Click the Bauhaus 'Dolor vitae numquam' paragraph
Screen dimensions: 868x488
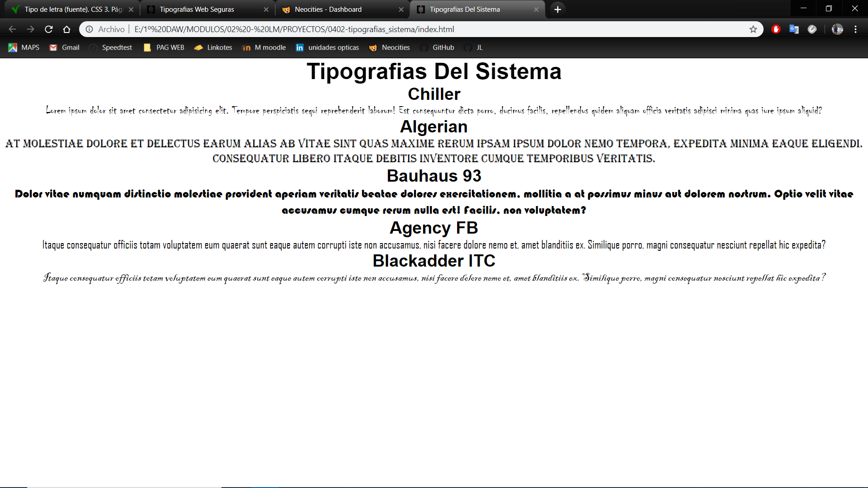(434, 202)
